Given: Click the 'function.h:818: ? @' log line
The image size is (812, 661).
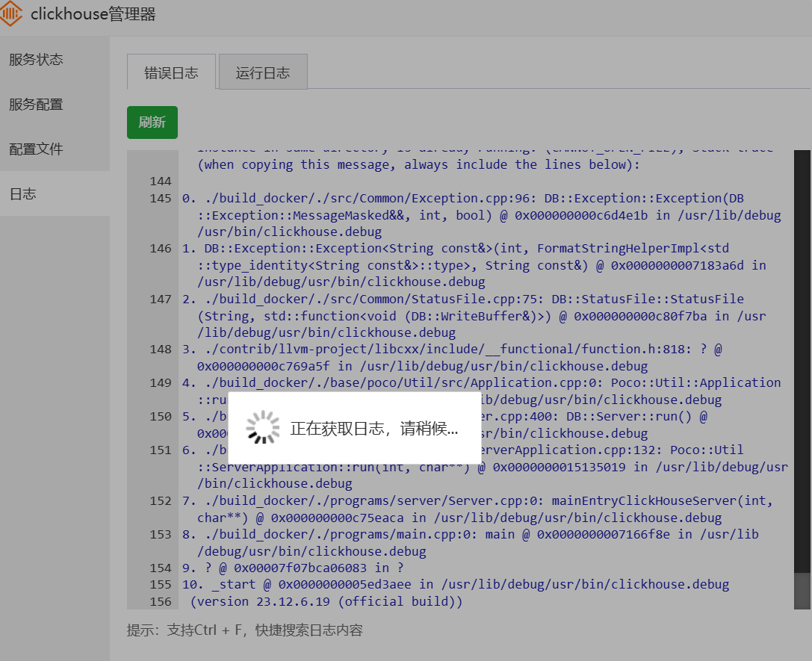Looking at the screenshot, I should (x=452, y=349).
